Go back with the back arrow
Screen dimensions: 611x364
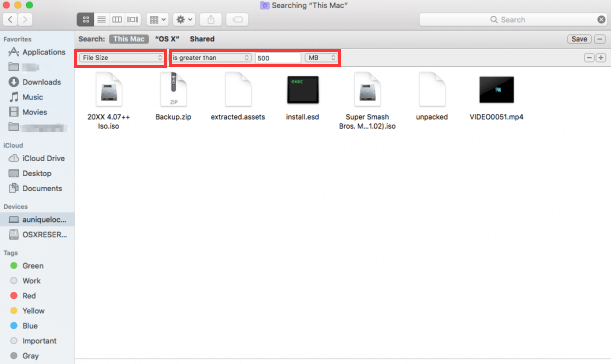click(10, 19)
